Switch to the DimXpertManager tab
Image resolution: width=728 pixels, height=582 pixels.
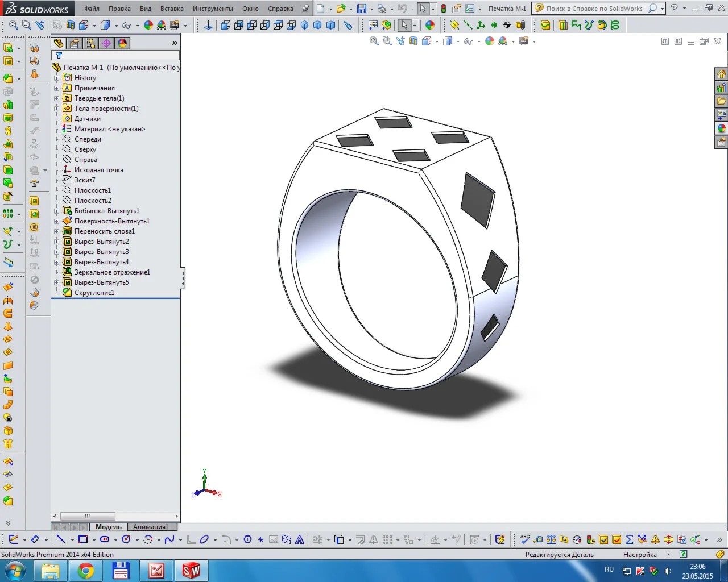(x=106, y=43)
